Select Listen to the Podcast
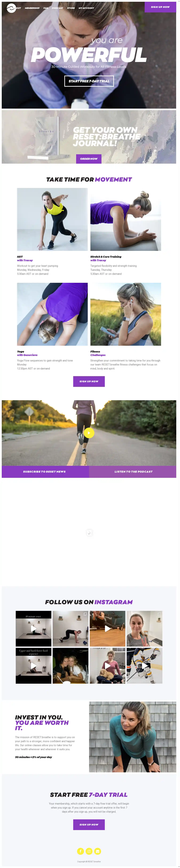 pos(133,471)
